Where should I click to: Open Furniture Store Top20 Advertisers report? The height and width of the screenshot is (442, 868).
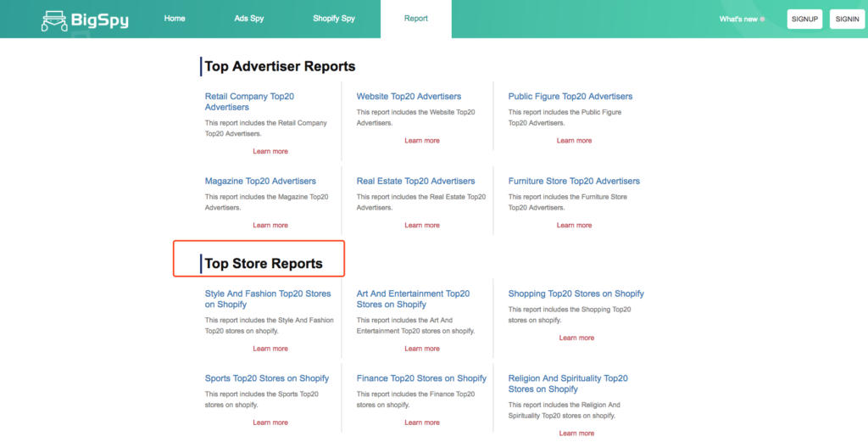click(574, 181)
